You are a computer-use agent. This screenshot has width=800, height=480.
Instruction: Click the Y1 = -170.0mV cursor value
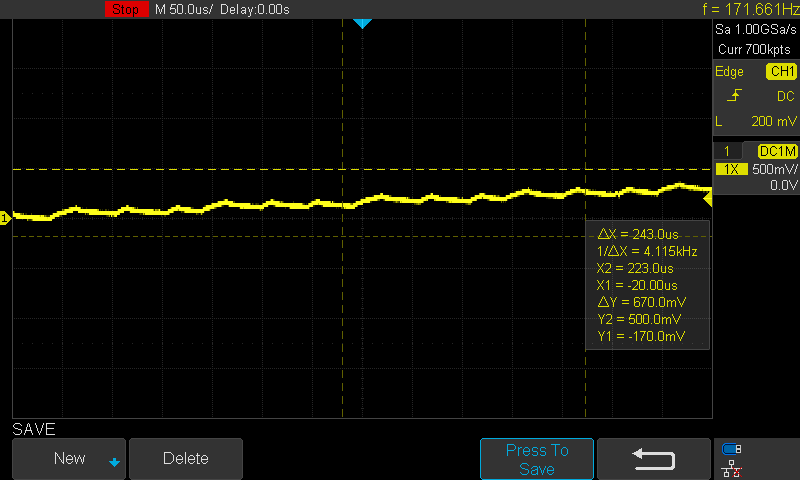(x=641, y=337)
